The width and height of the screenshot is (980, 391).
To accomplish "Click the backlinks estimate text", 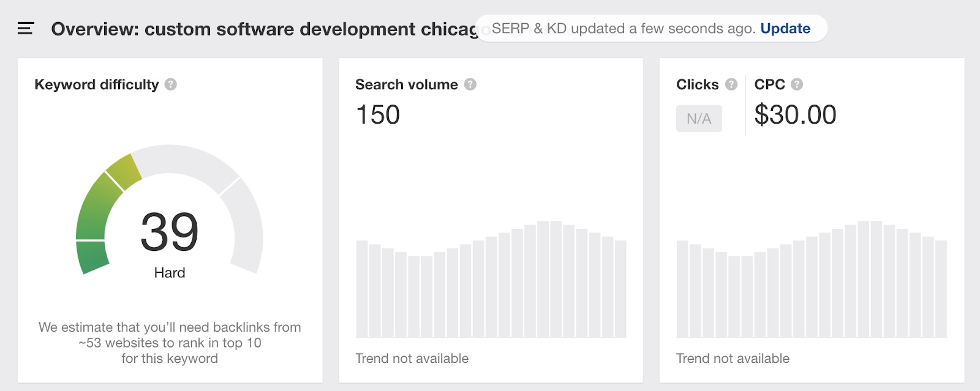I will (170, 343).
